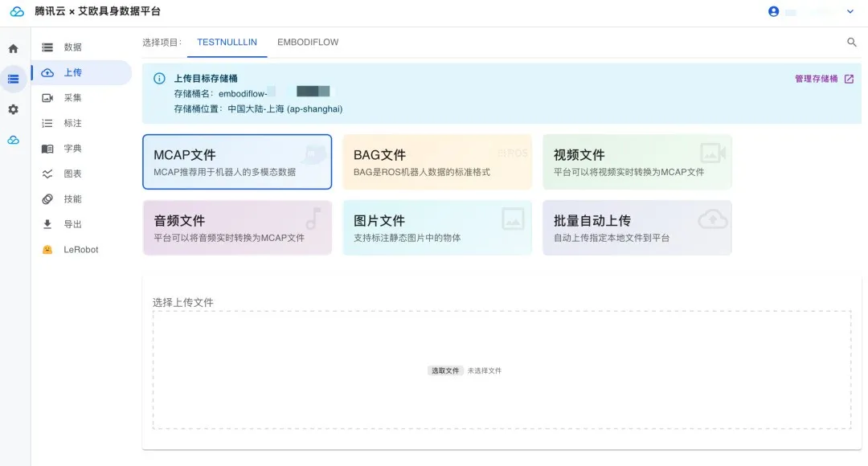Viewport: 868px width, 466px height.
Task: Click the 选择上传文件 label
Action: click(x=182, y=302)
